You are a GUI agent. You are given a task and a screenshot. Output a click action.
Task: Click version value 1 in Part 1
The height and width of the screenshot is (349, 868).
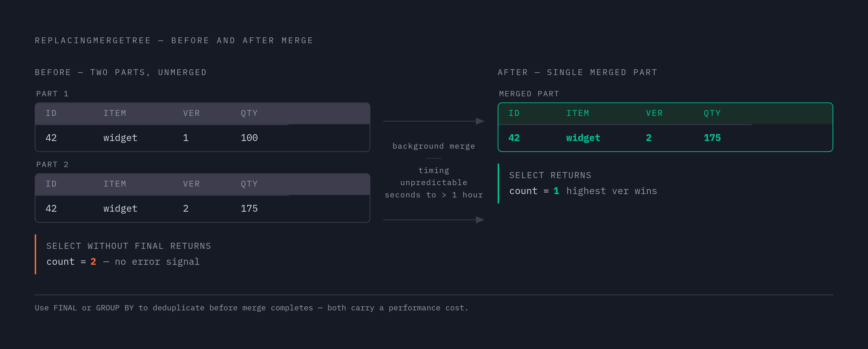[186, 138]
